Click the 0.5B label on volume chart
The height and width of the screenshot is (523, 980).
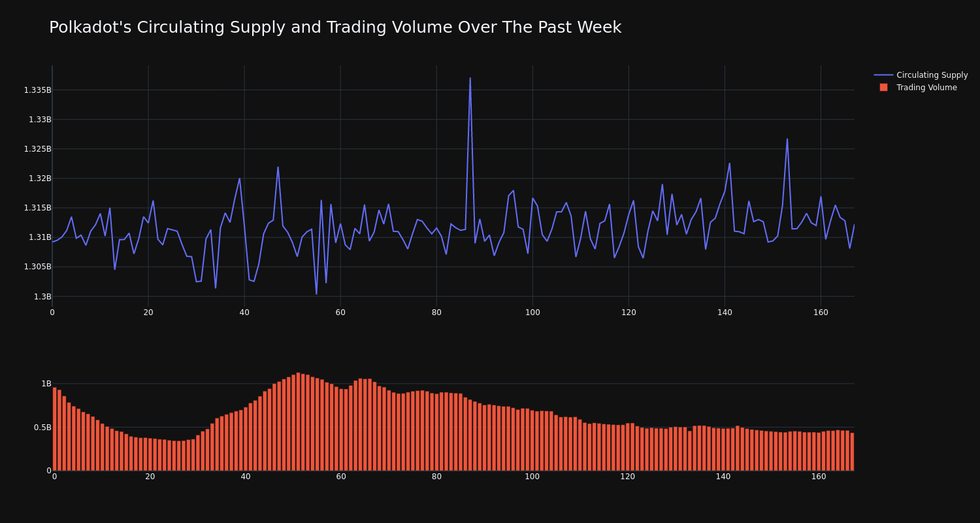(42, 428)
